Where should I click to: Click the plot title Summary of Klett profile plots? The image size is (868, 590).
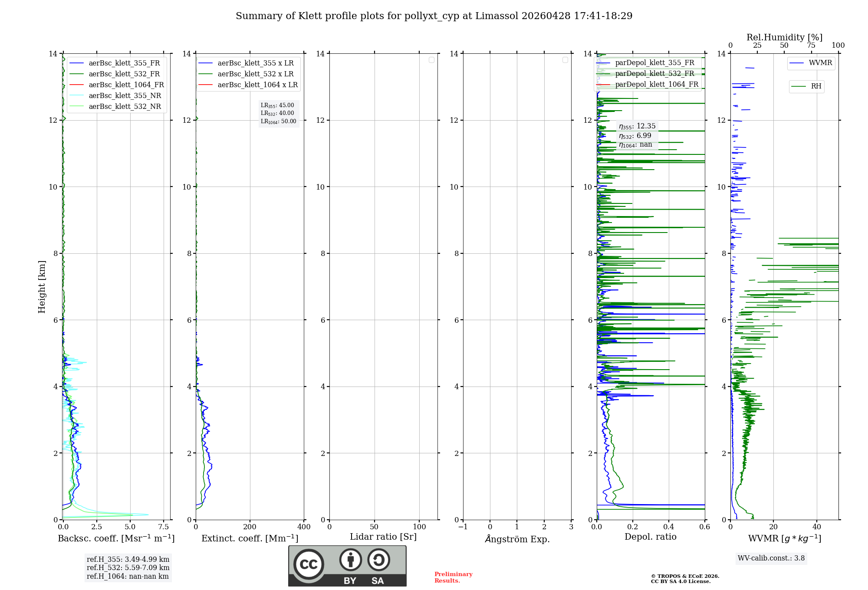[434, 16]
